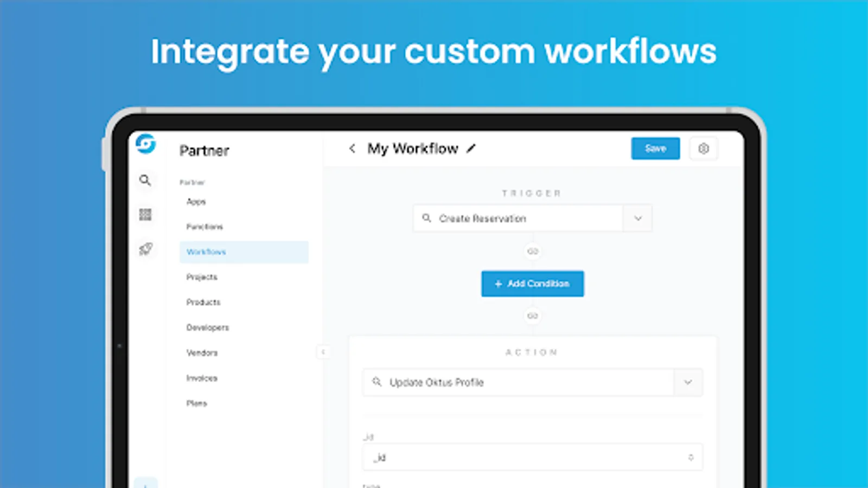Go to Developers section
Viewport: 868px width, 488px height.
208,328
